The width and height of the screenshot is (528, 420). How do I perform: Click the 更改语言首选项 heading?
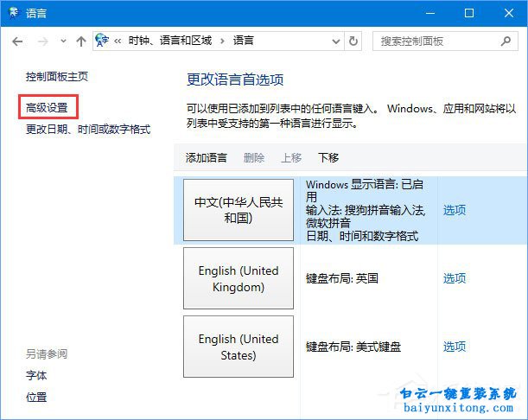click(235, 80)
